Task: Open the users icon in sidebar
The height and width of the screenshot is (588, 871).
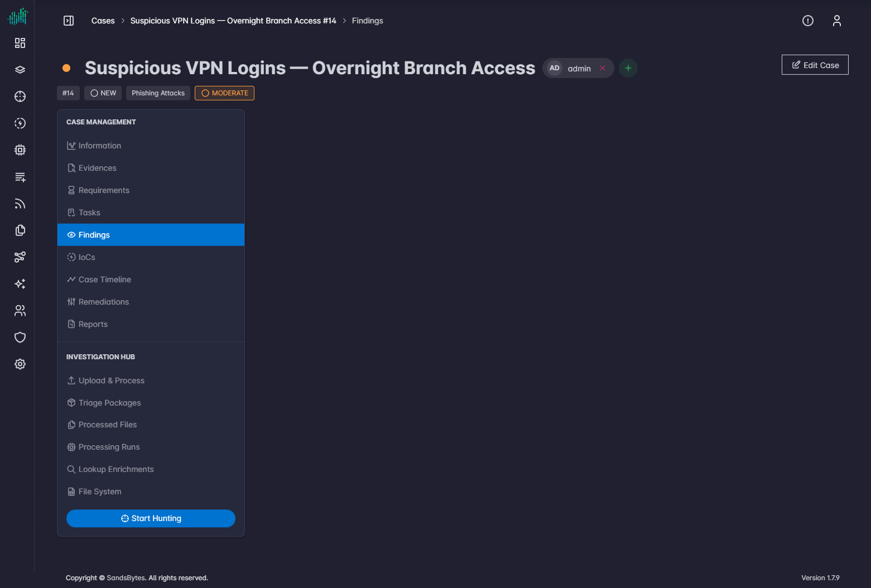Action: [20, 311]
